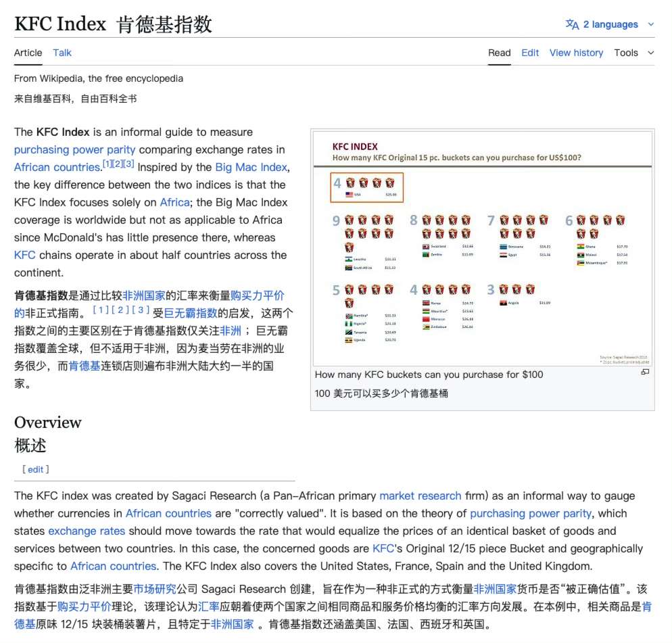
Task: Select the Read tab
Action: 500,53
